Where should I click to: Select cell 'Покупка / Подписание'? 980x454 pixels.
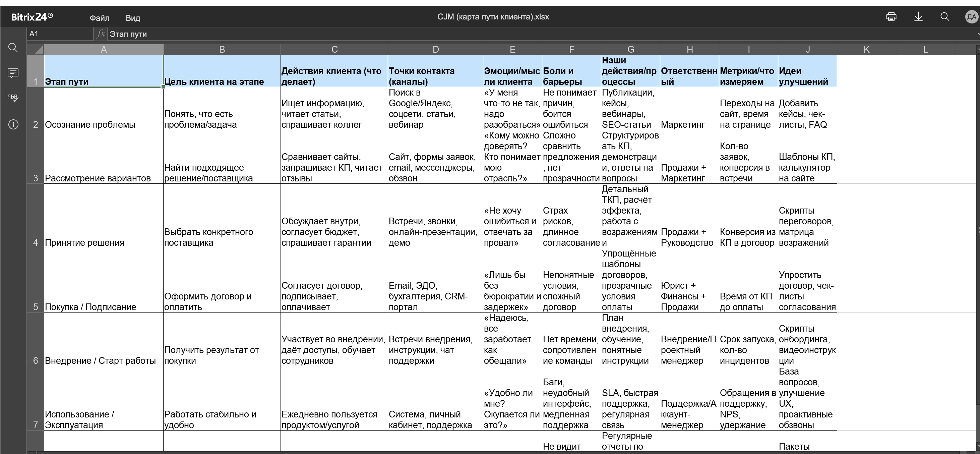click(x=104, y=280)
